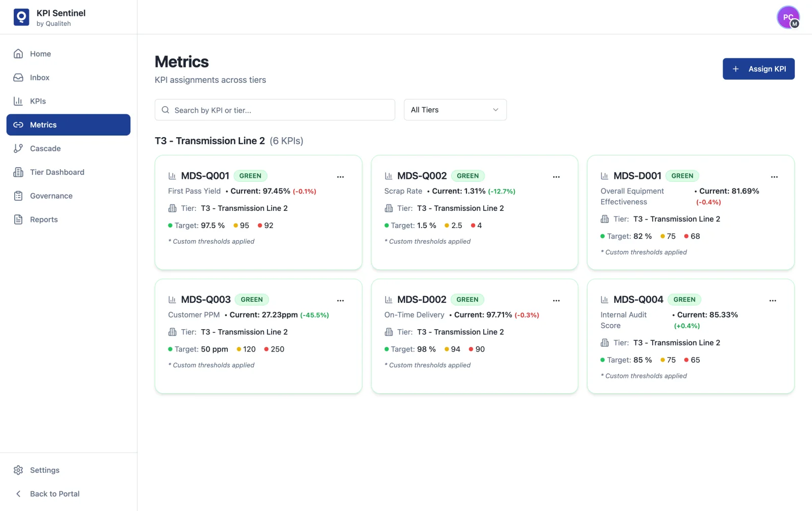
Task: Click the Settings gear icon
Action: click(x=18, y=470)
